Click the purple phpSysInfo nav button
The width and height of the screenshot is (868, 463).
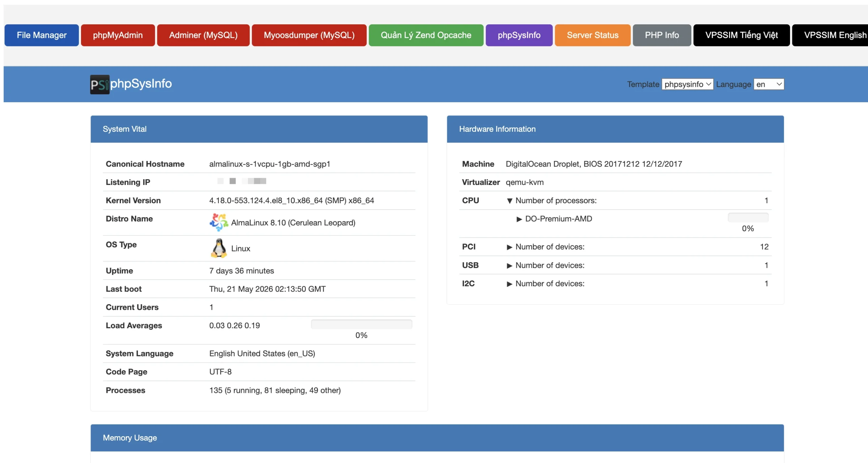[x=519, y=35]
